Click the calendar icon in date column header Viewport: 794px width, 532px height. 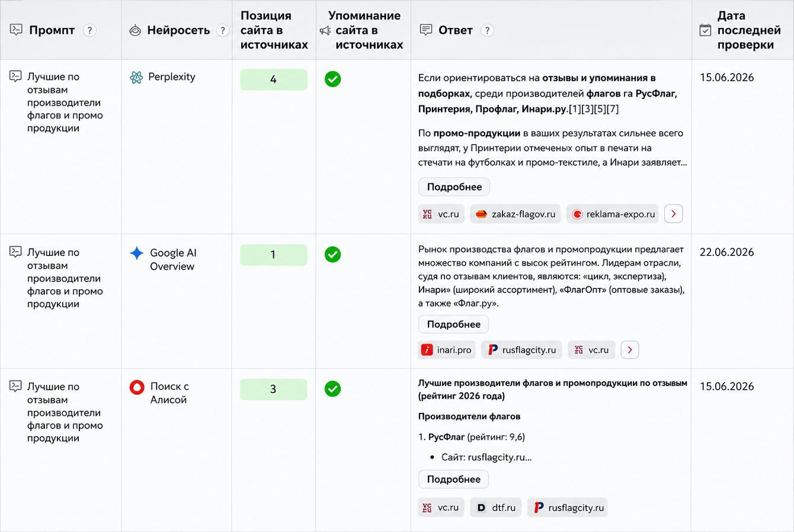pyautogui.click(x=705, y=30)
